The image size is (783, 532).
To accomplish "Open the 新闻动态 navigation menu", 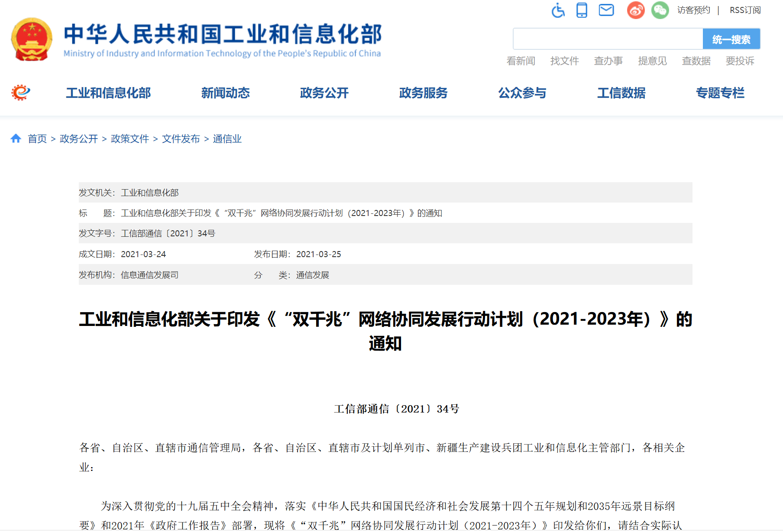I will click(x=225, y=93).
